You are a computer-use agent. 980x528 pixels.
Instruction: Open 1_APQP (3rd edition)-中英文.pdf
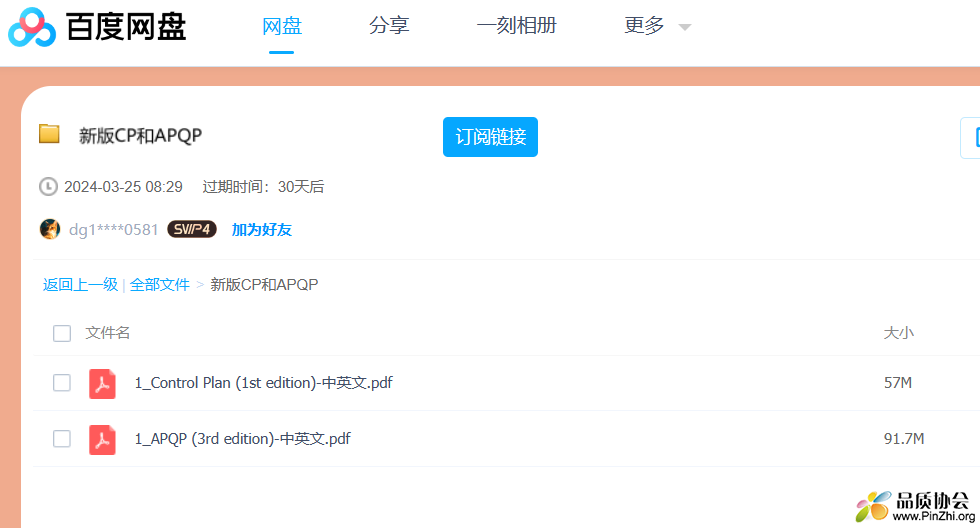[x=242, y=439]
